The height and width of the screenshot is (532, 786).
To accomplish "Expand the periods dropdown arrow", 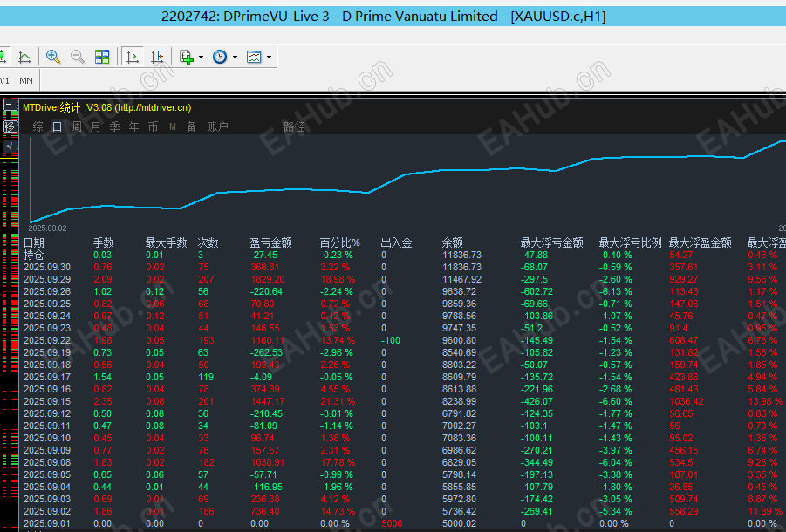I will 235,57.
